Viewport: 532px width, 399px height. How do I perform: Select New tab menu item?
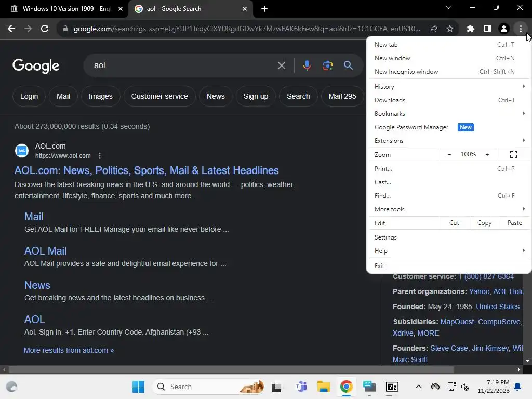click(449, 45)
